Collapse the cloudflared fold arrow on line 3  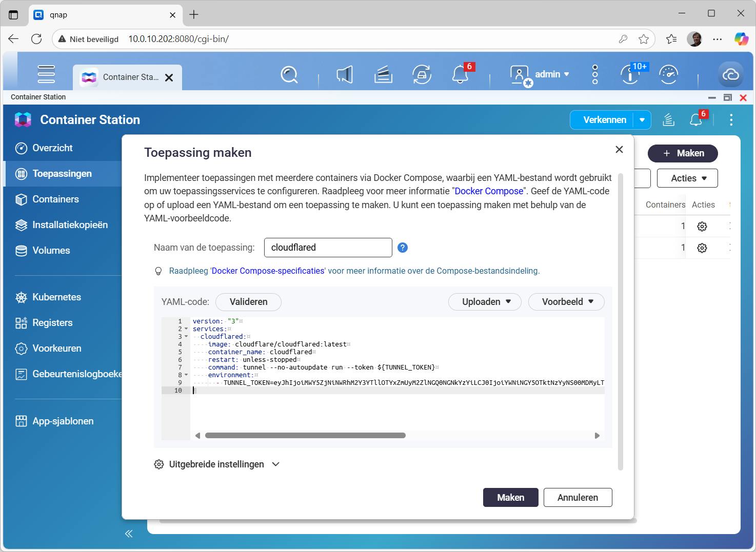click(x=186, y=337)
